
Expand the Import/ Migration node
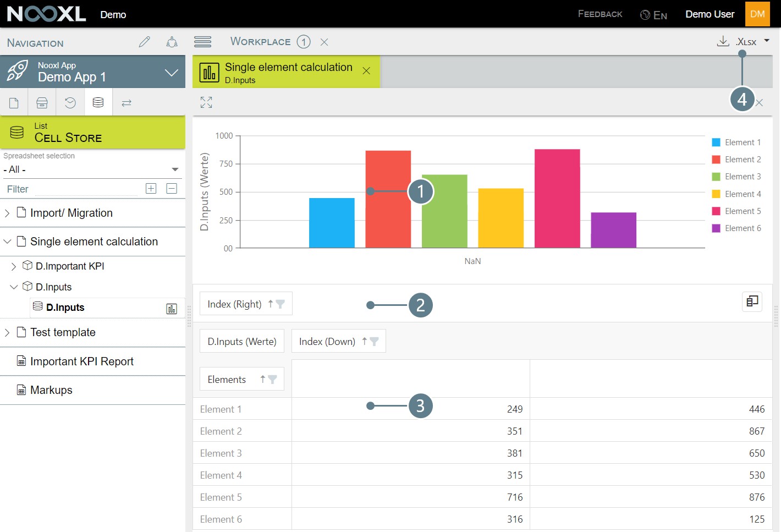pyautogui.click(x=7, y=213)
